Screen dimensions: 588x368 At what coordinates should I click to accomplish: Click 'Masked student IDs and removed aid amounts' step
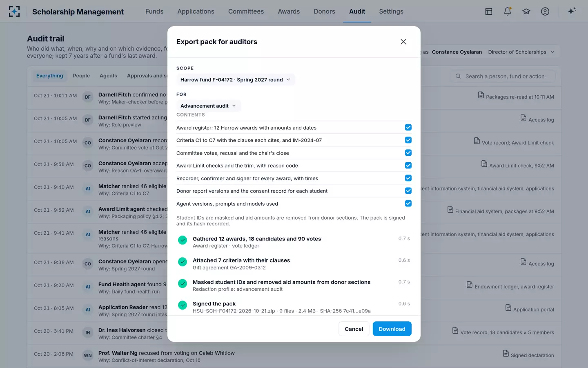[x=294, y=285]
